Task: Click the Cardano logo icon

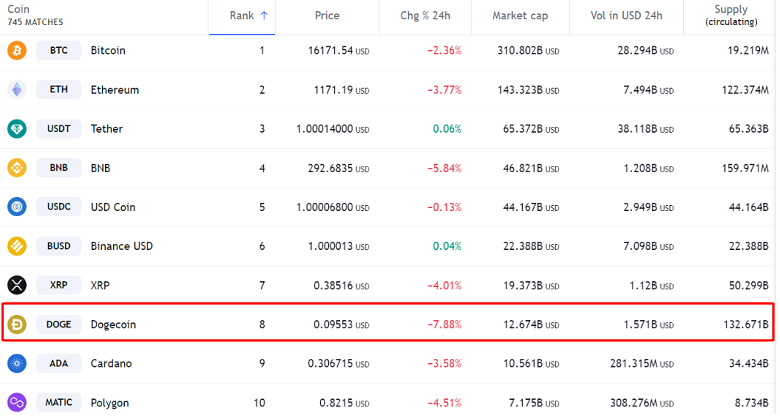Action: (16, 363)
